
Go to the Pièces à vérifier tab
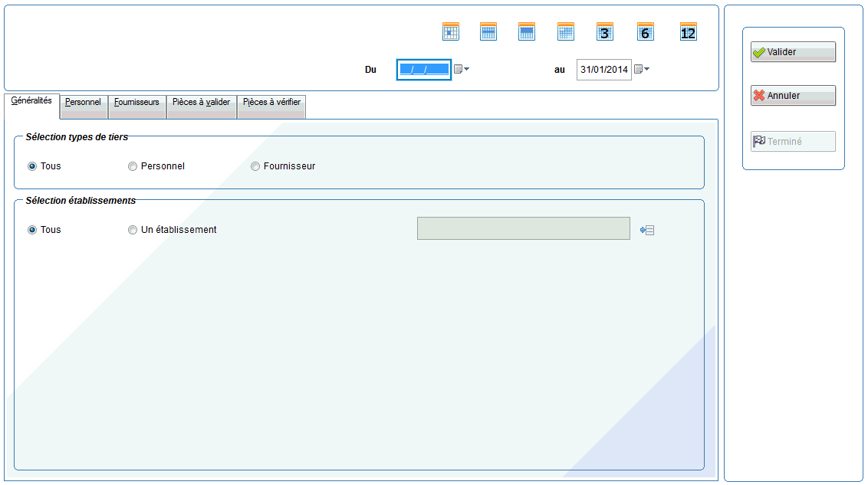click(271, 103)
